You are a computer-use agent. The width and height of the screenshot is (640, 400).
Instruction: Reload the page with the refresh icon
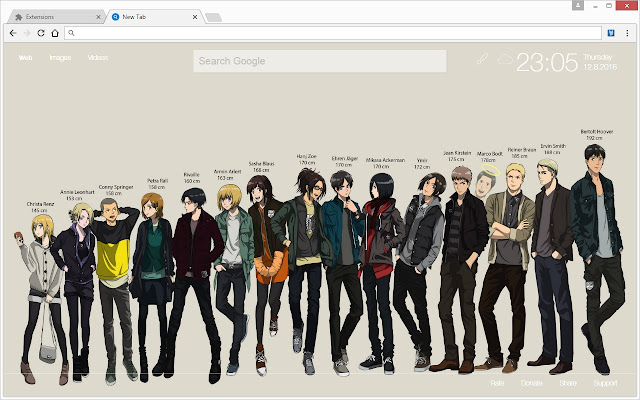pos(41,33)
